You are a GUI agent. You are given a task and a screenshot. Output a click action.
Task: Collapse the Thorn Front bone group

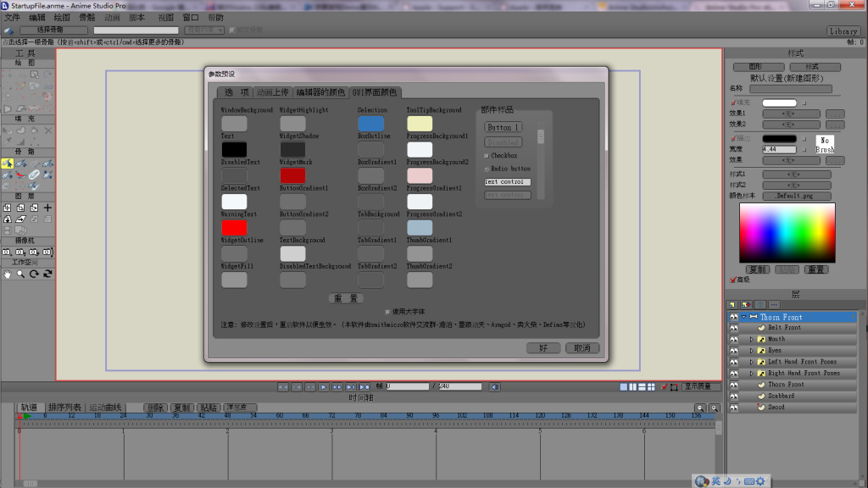[x=744, y=317]
